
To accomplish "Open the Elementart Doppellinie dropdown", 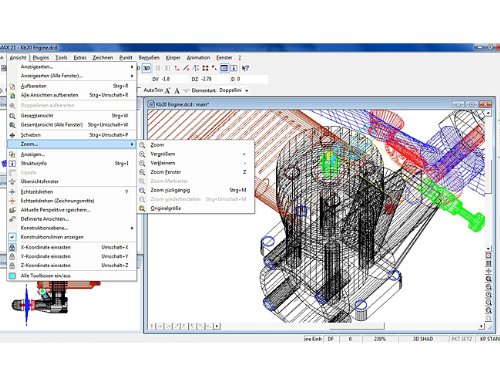I will tap(247, 91).
